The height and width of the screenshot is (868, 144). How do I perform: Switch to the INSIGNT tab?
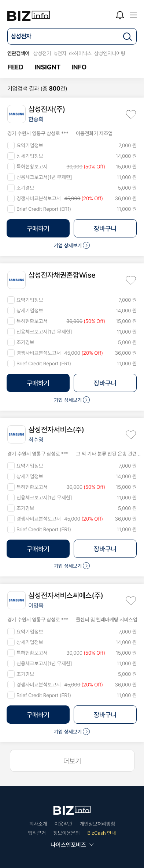coord(47,67)
